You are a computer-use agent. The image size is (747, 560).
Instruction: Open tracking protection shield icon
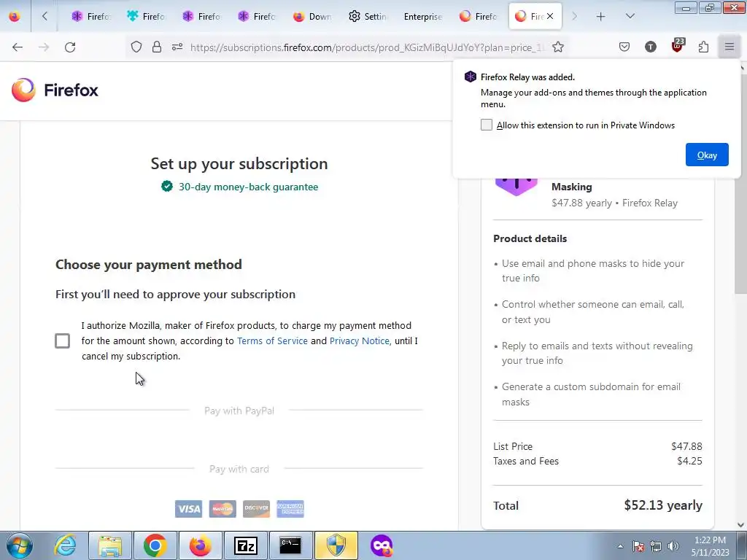(136, 47)
